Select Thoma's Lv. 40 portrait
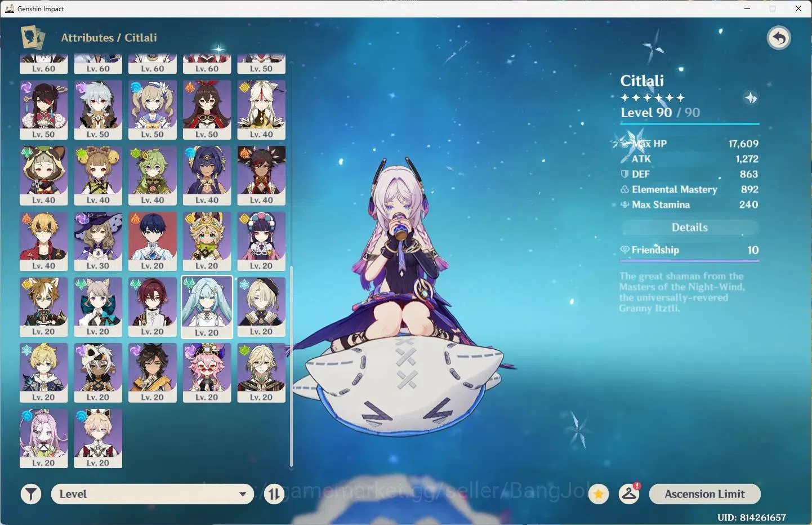 pyautogui.click(x=44, y=241)
